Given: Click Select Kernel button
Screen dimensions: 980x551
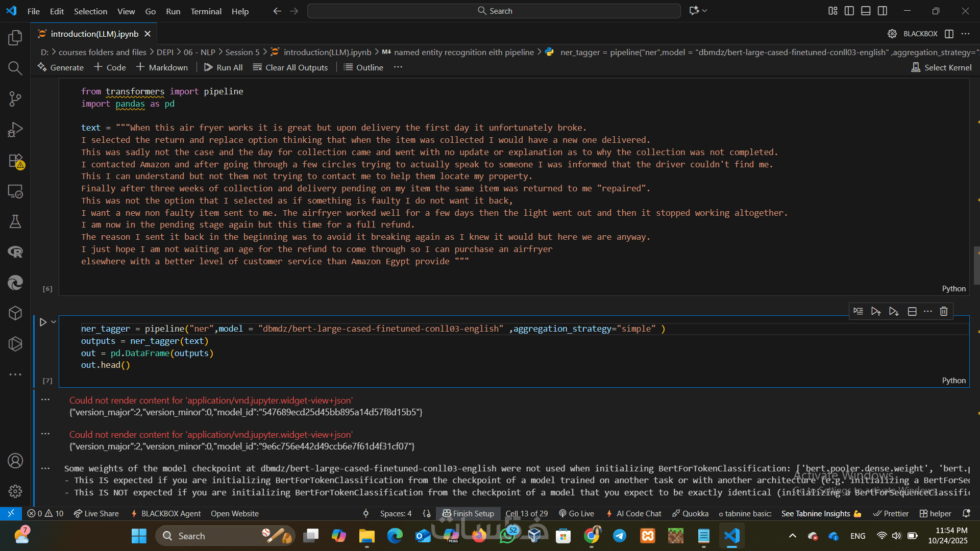Looking at the screenshot, I should 942,67.
